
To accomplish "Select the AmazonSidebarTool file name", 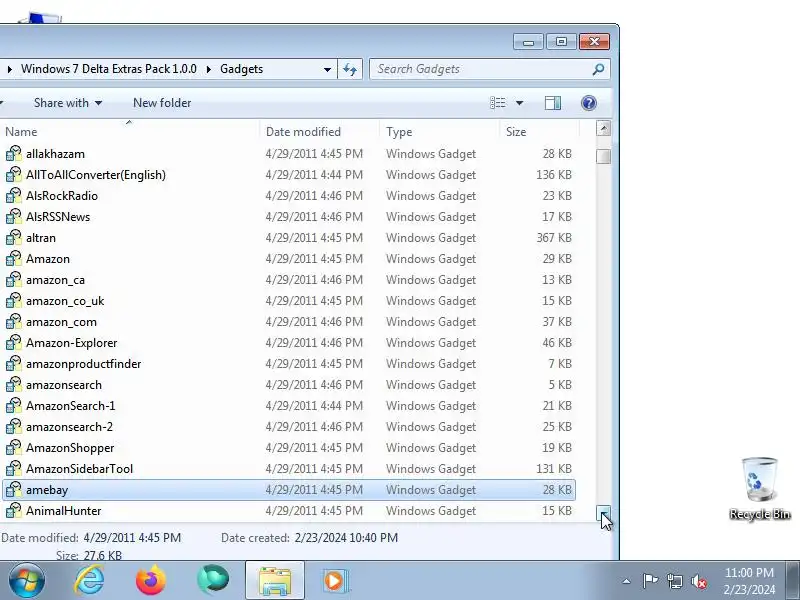I will [79, 469].
